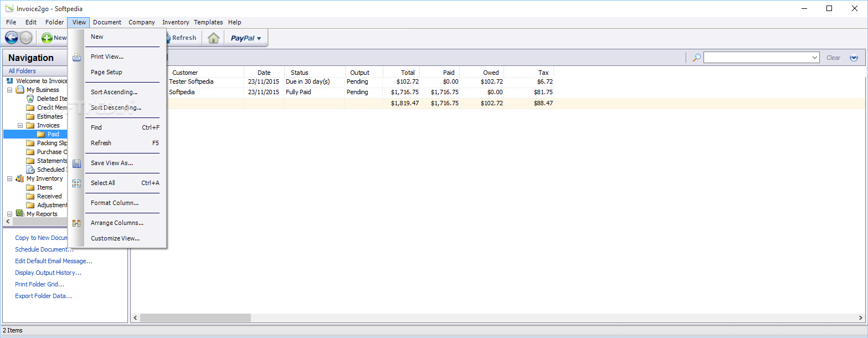Viewport: 868px width, 338px height.
Task: Collapse the My Business tree node
Action: click(9, 90)
